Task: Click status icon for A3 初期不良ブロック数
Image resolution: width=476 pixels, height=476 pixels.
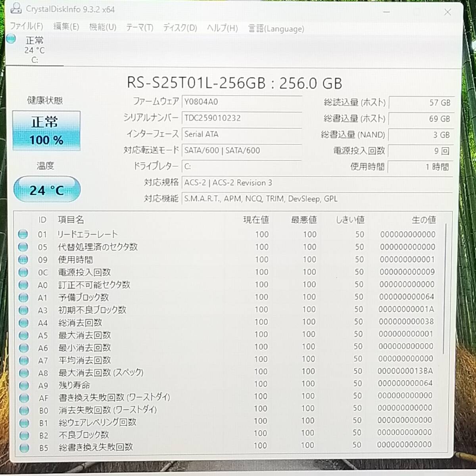Action: click(24, 310)
